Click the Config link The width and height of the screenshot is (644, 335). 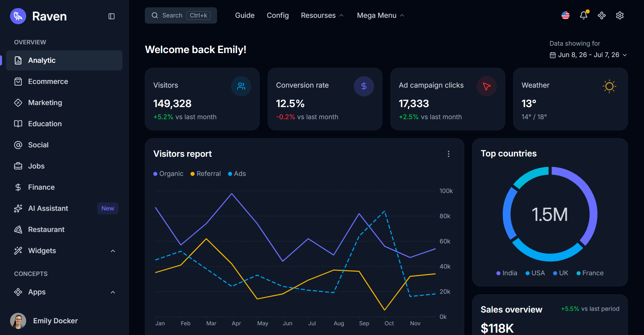point(278,15)
